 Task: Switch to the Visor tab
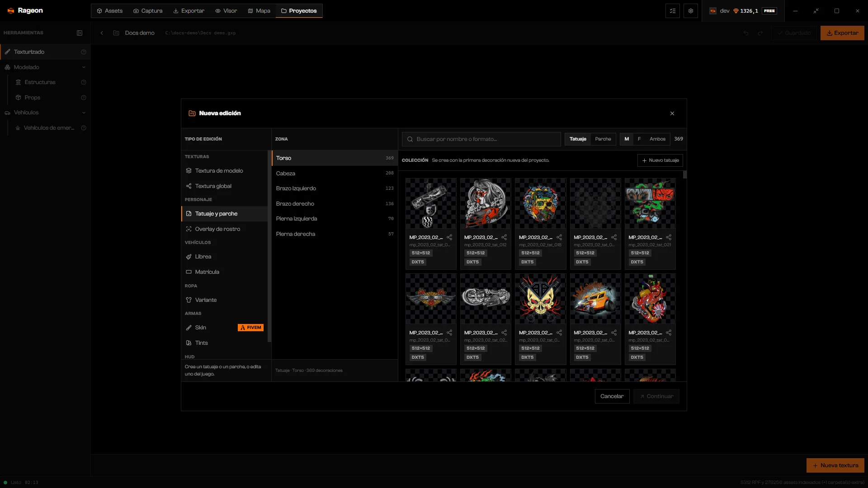tap(226, 11)
